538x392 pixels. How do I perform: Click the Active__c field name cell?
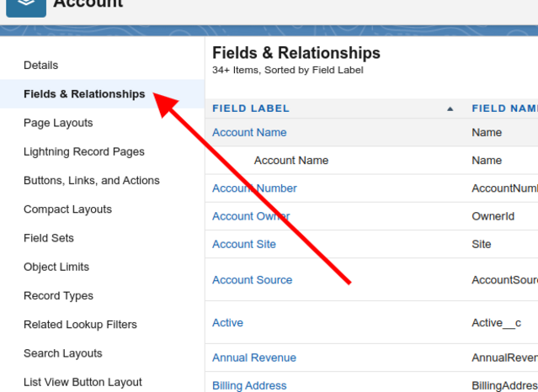pyautogui.click(x=497, y=323)
